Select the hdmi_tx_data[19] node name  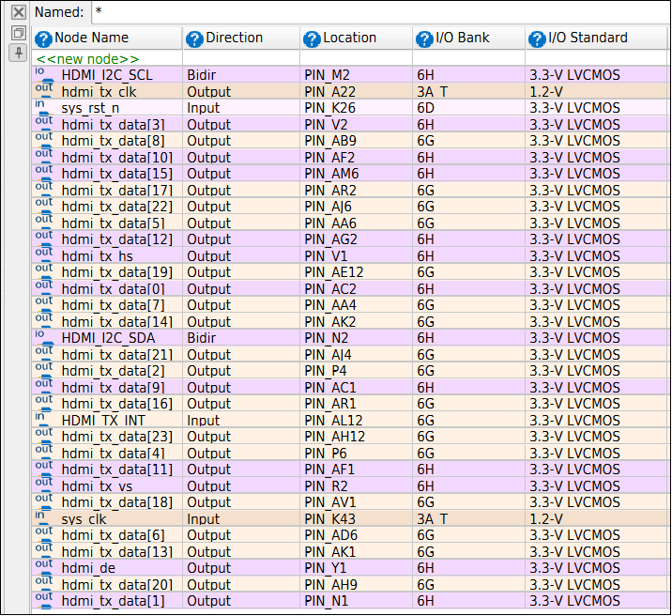pos(117,272)
